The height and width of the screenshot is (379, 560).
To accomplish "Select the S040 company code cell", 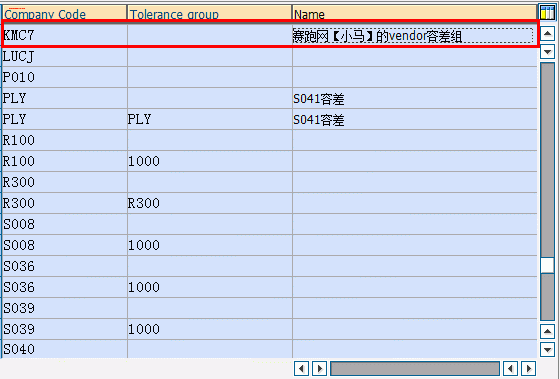I will point(64,349).
